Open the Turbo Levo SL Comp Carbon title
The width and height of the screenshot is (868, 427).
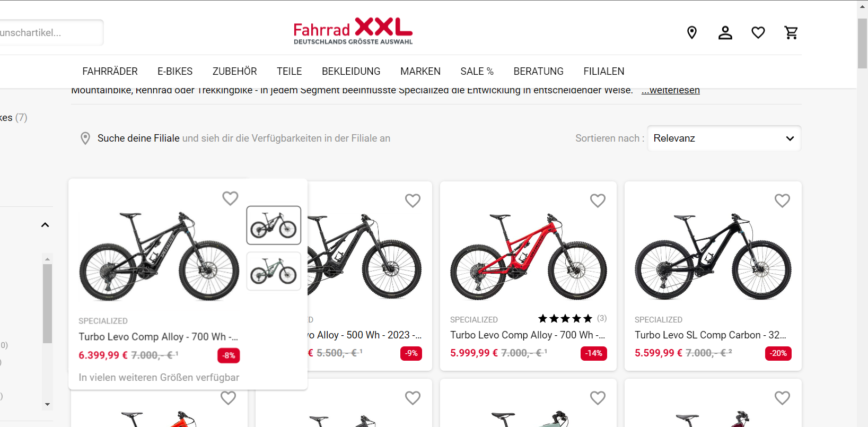(x=710, y=335)
